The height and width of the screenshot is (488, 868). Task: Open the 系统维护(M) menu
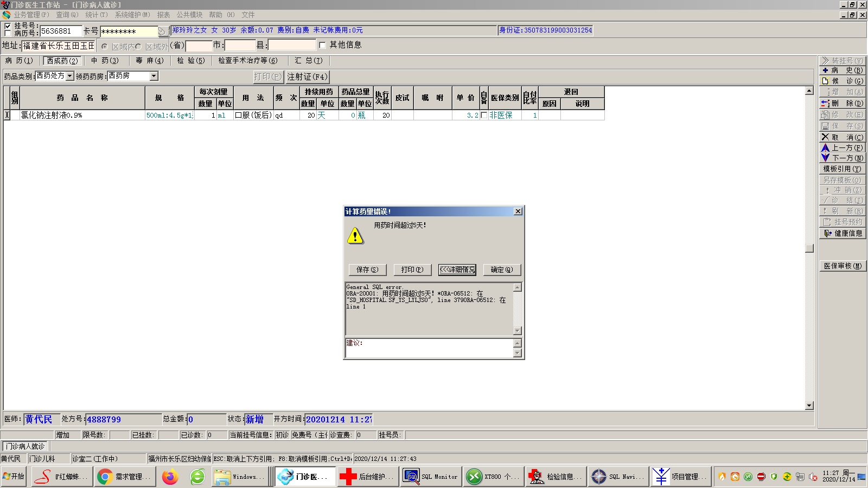click(x=132, y=15)
